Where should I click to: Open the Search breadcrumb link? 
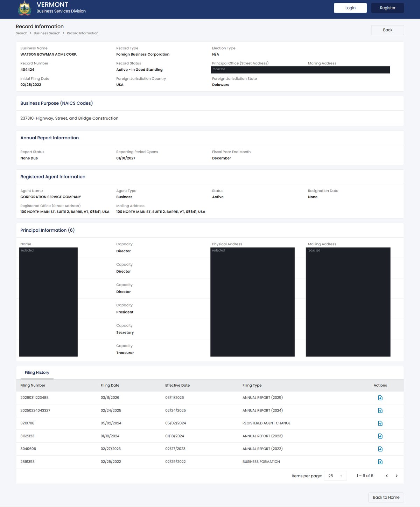21,33
